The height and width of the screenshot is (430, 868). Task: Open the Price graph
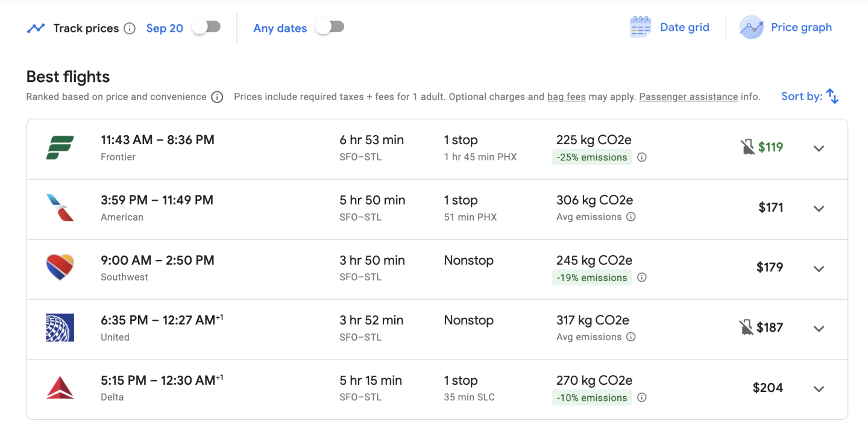(x=787, y=28)
